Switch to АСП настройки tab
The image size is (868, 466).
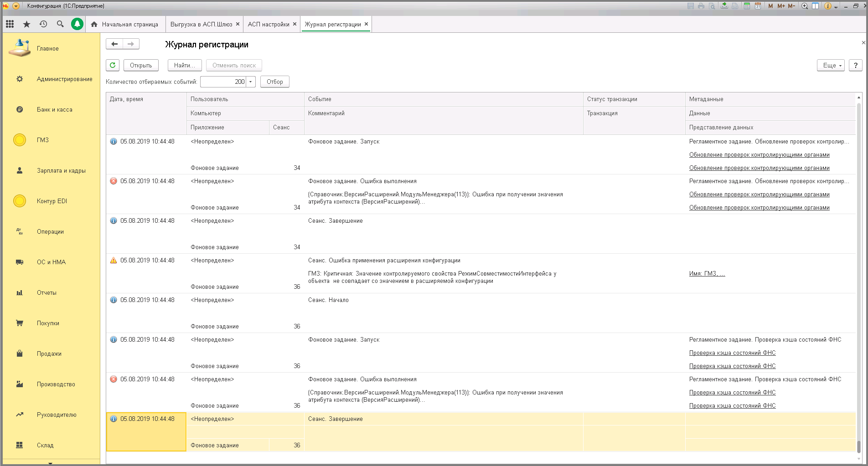269,24
